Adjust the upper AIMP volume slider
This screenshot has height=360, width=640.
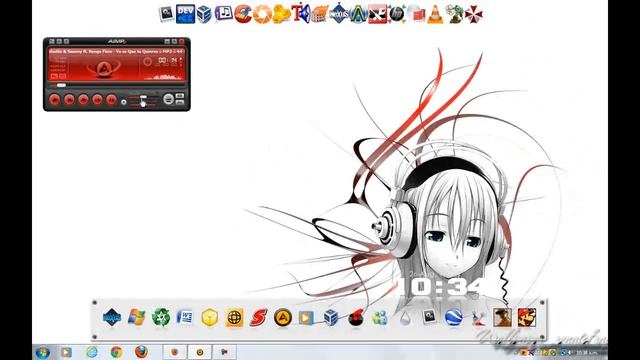point(143,98)
